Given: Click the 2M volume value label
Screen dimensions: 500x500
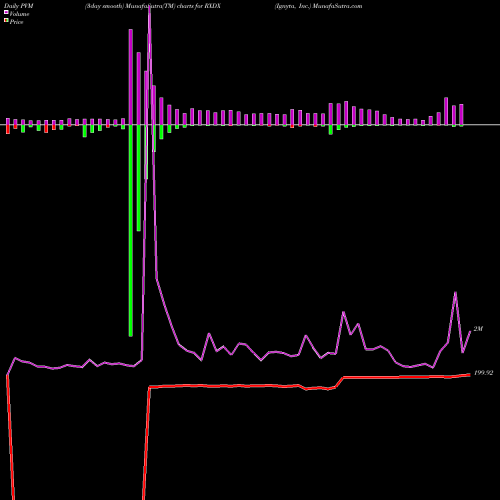Looking at the screenshot, I should (478, 329).
